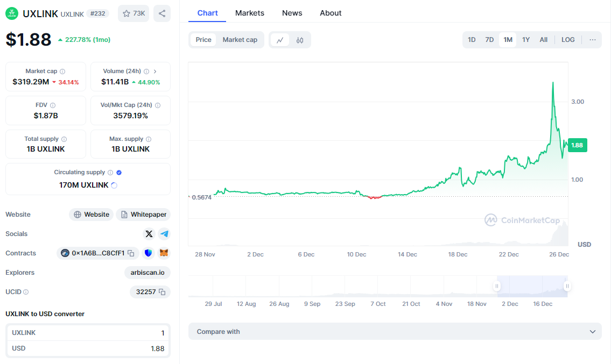Set chart range to 1Y
This screenshot has width=611, height=364.
coord(526,40)
